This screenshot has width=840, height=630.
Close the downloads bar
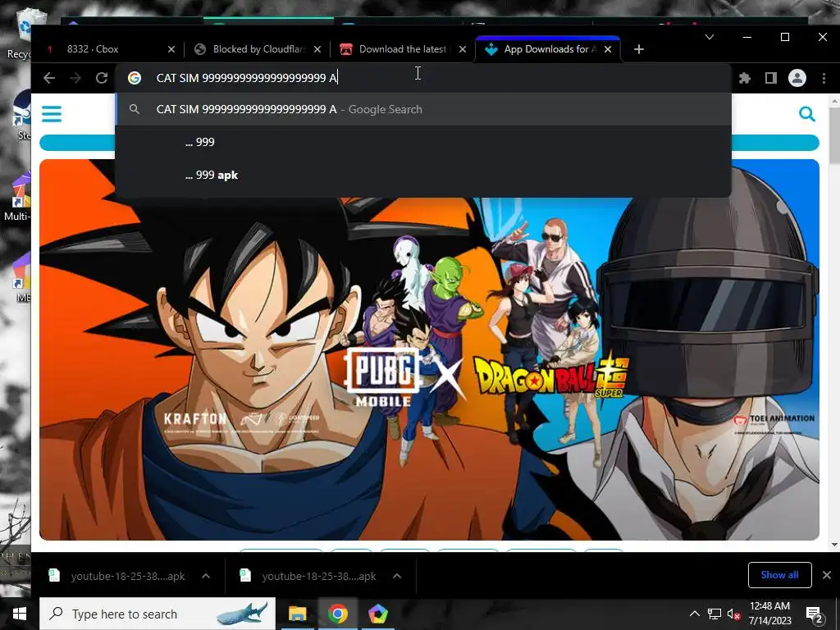point(827,575)
